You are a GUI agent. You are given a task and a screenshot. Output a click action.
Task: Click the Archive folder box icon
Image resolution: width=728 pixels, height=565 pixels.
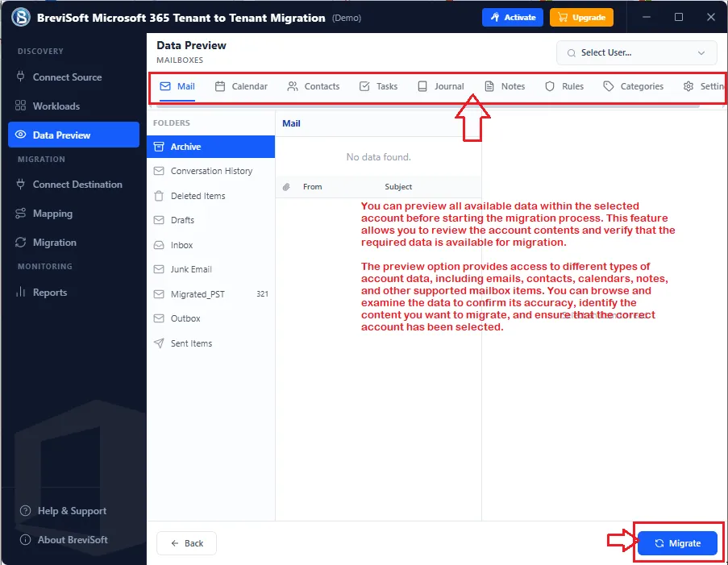tap(159, 147)
